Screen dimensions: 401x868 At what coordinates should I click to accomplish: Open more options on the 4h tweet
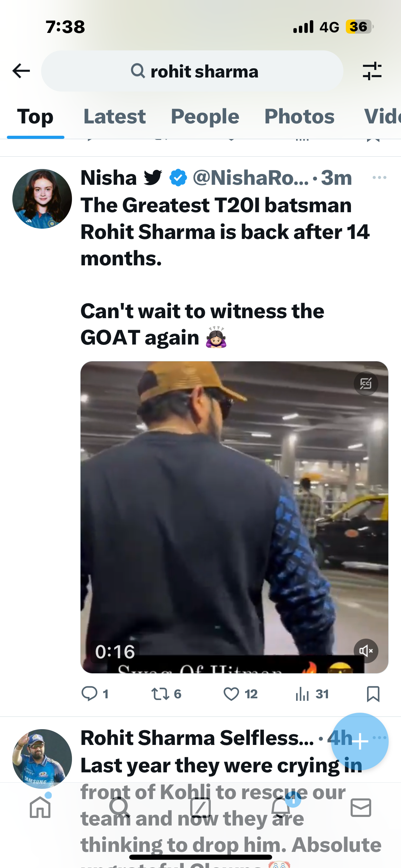click(380, 737)
